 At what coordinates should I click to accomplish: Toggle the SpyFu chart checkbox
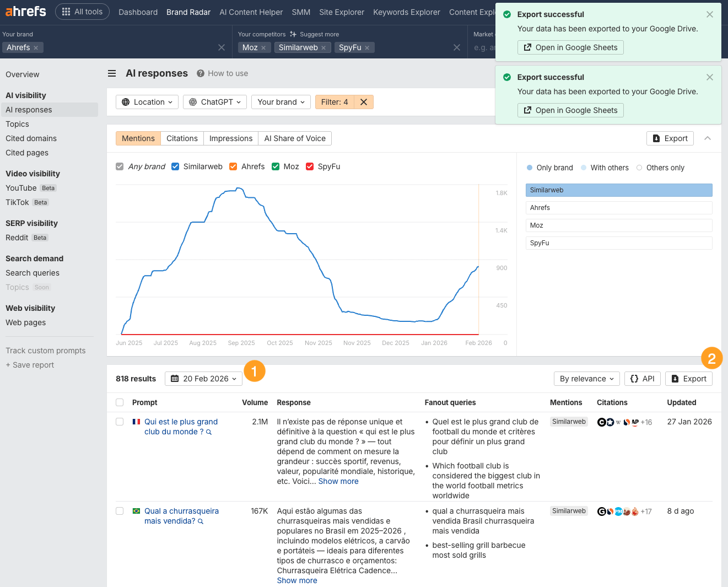310,166
